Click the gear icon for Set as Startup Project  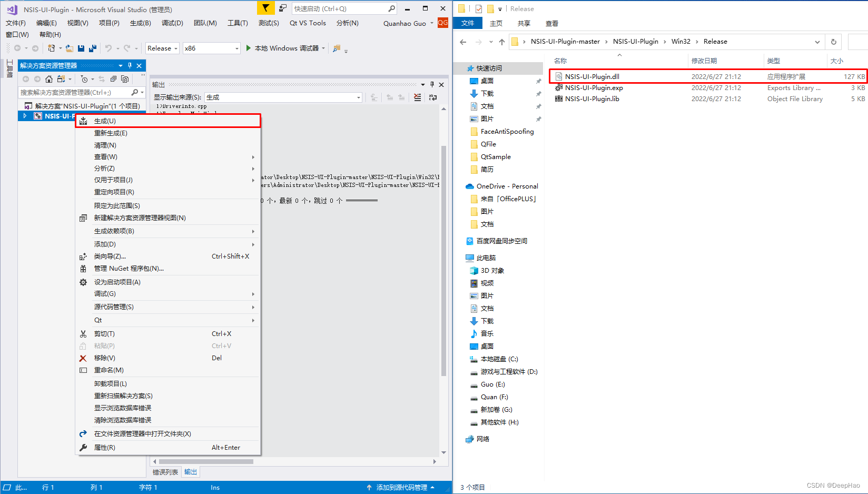83,282
